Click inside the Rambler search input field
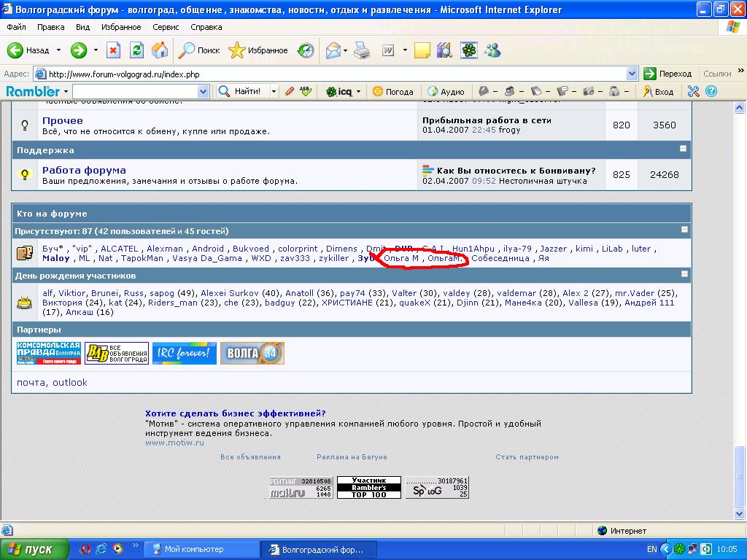This screenshot has width=747, height=560. (x=134, y=91)
